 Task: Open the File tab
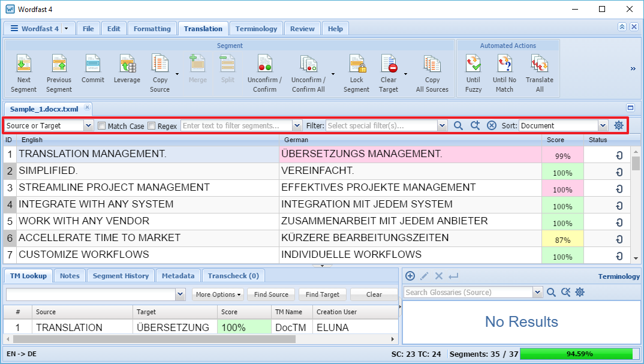point(88,29)
